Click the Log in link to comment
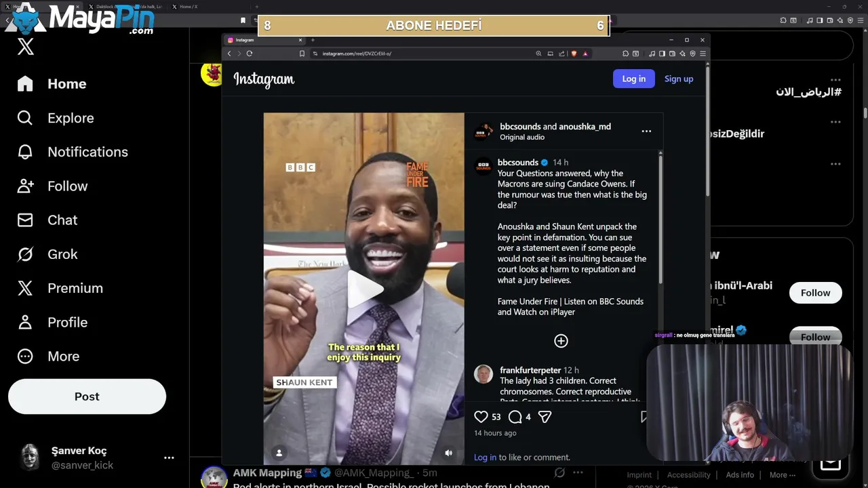Viewport: 868px width, 488px height. click(x=485, y=457)
